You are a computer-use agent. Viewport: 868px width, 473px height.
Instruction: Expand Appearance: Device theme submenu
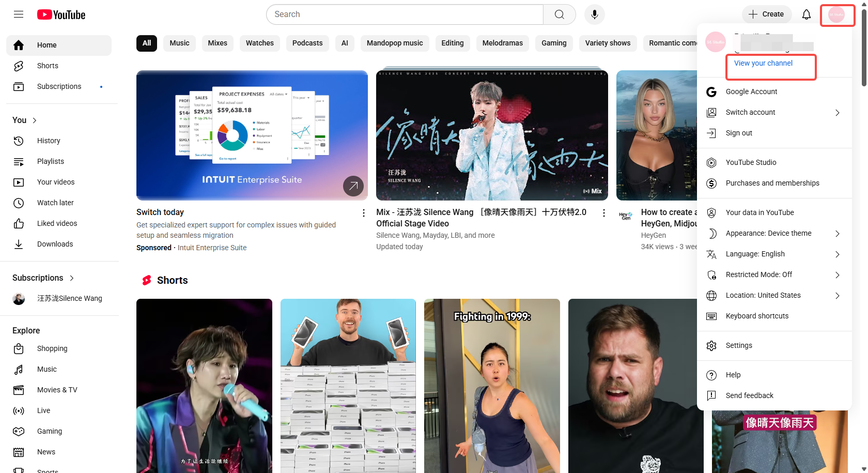pyautogui.click(x=774, y=233)
